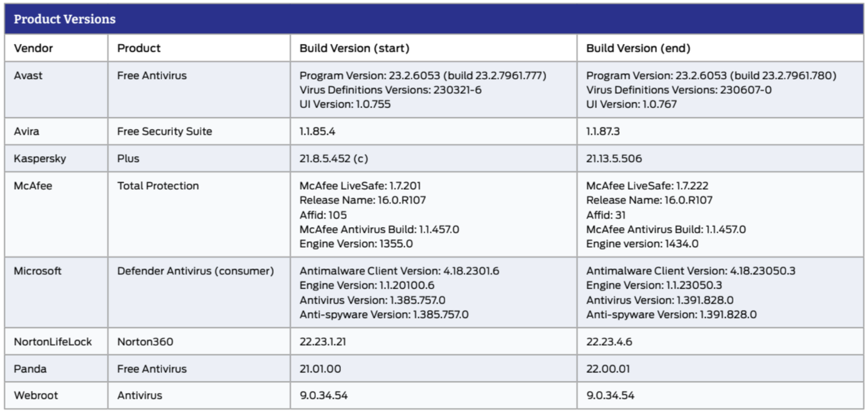Click the Build Version (start) column header
Screen dimensions: 868x413
[x=354, y=48]
